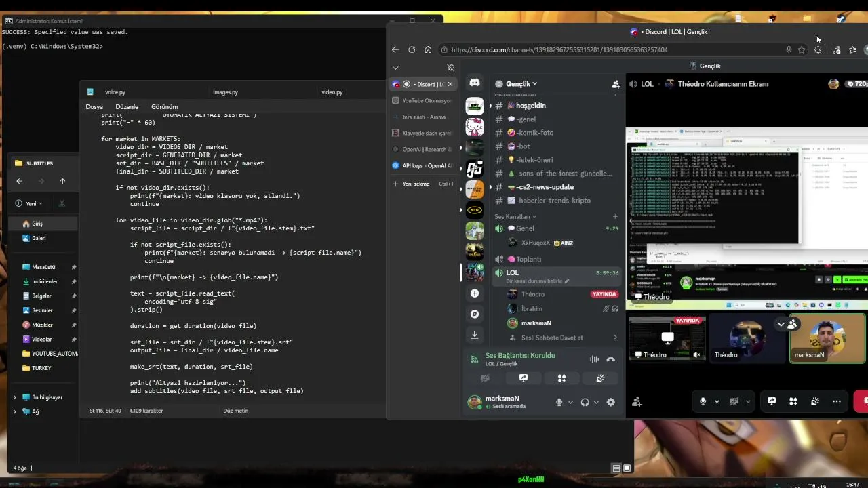Open the browser home page
The width and height of the screenshot is (868, 488).
tap(428, 49)
